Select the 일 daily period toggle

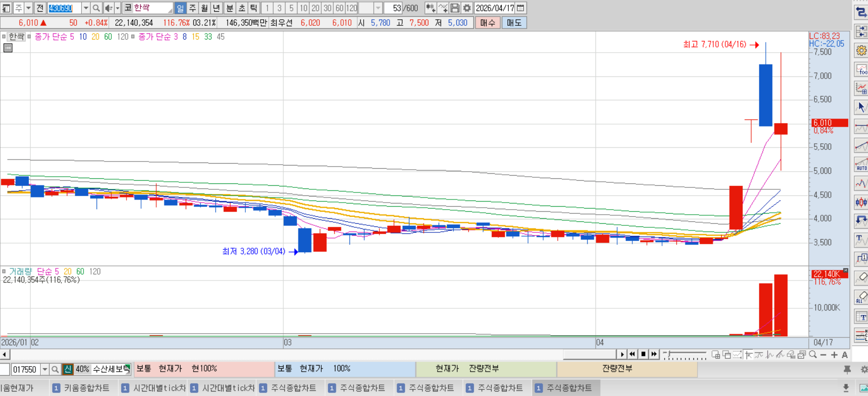[x=180, y=8]
